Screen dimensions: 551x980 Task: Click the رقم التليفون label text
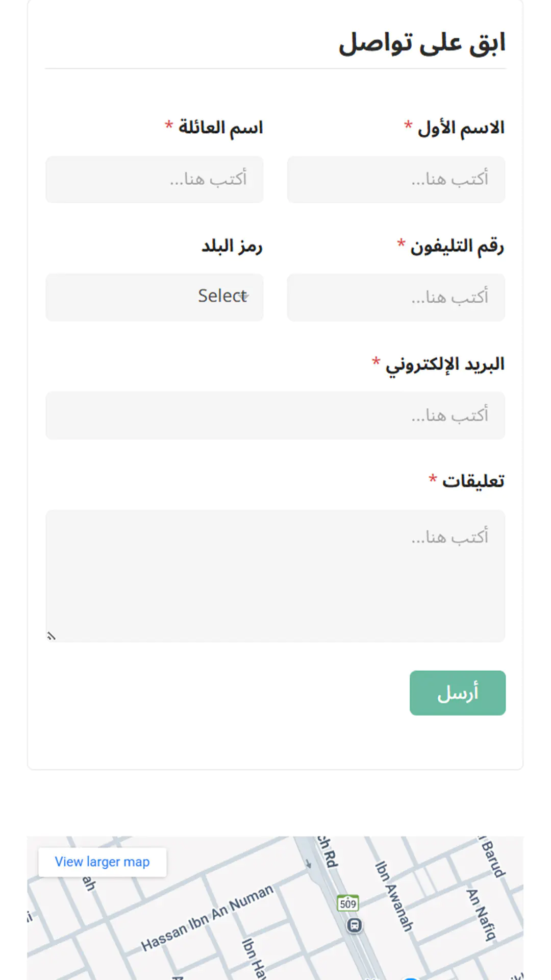click(457, 246)
